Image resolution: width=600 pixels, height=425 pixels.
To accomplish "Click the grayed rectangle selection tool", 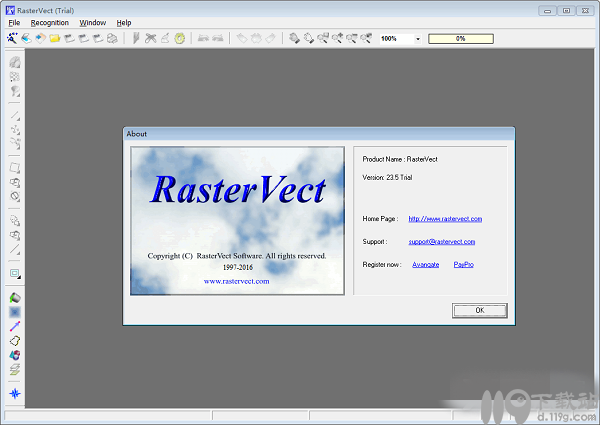I will [x=15, y=168].
